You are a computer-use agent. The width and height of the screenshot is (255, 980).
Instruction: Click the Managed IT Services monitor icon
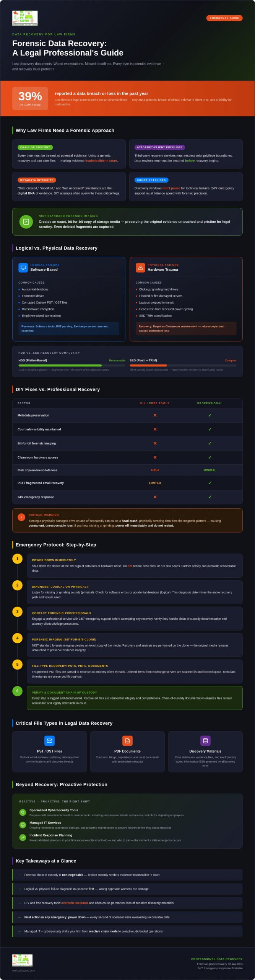click(23, 825)
